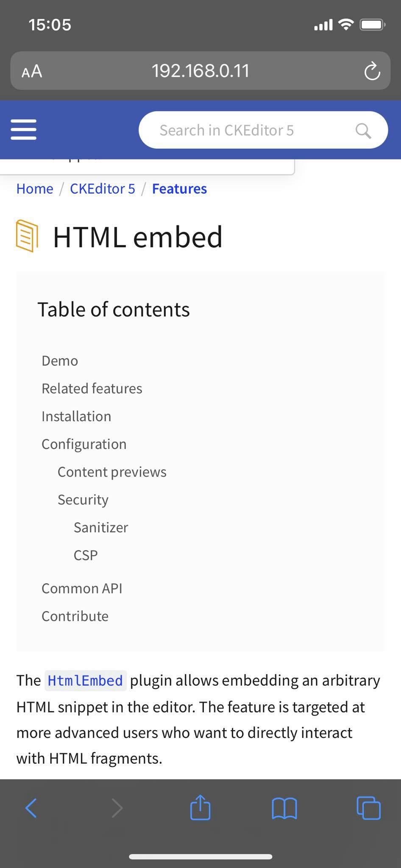This screenshot has width=401, height=868.
Task: Open the share sheet
Action: pos(200,807)
